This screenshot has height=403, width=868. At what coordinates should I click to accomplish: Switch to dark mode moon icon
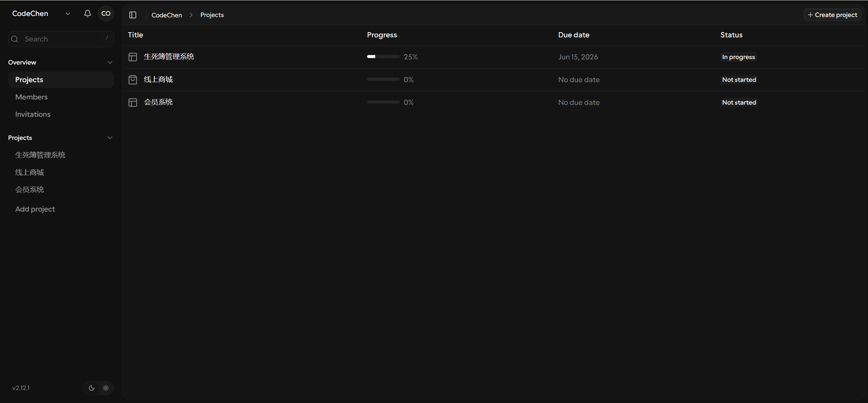tap(91, 388)
